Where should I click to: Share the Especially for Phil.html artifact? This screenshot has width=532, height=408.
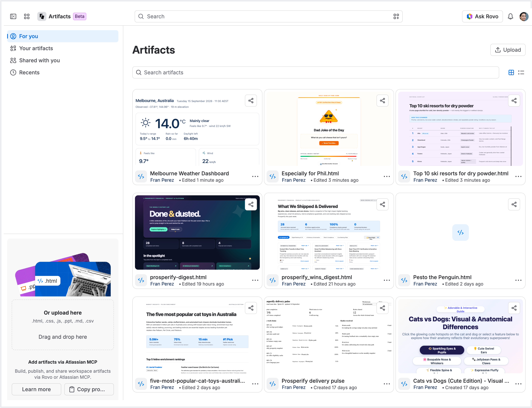coord(382,101)
